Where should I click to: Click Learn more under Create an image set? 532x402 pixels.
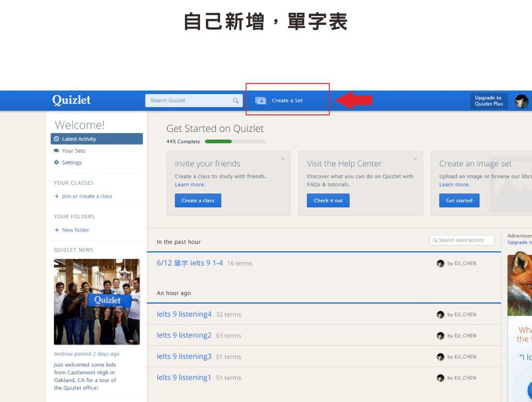tap(454, 185)
